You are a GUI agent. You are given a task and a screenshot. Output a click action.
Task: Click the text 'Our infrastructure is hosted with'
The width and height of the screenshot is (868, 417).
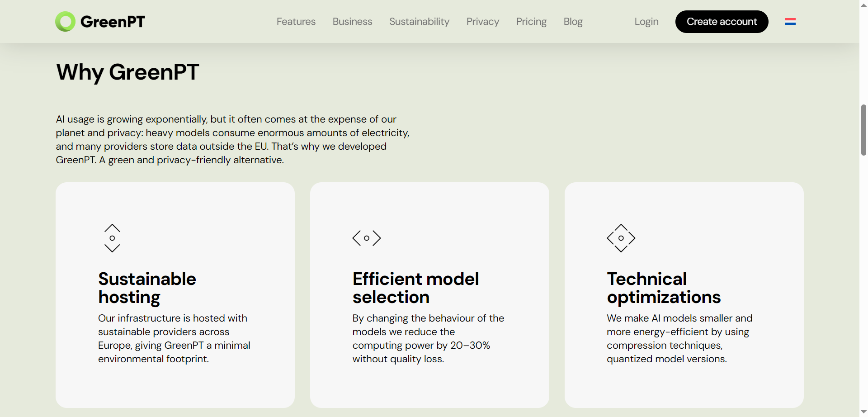173,318
